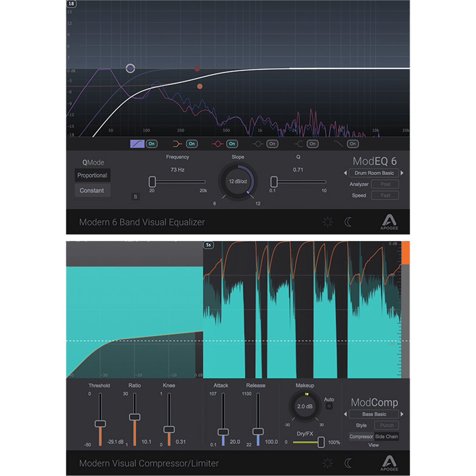Click the 0.71 Q value
The image size is (476, 476).
tap(298, 170)
